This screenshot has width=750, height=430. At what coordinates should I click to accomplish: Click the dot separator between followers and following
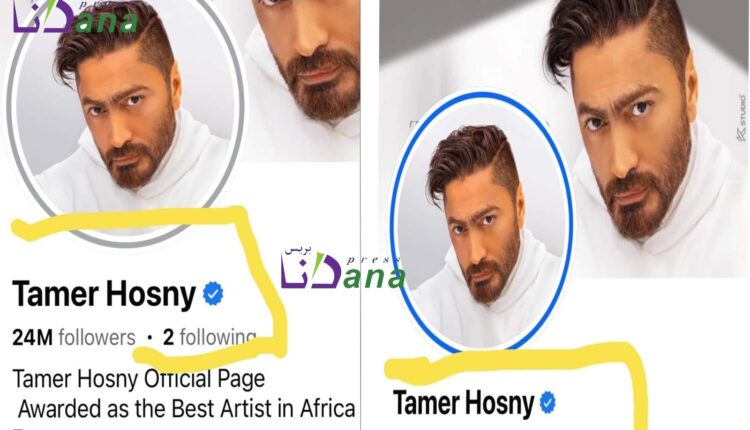150,338
